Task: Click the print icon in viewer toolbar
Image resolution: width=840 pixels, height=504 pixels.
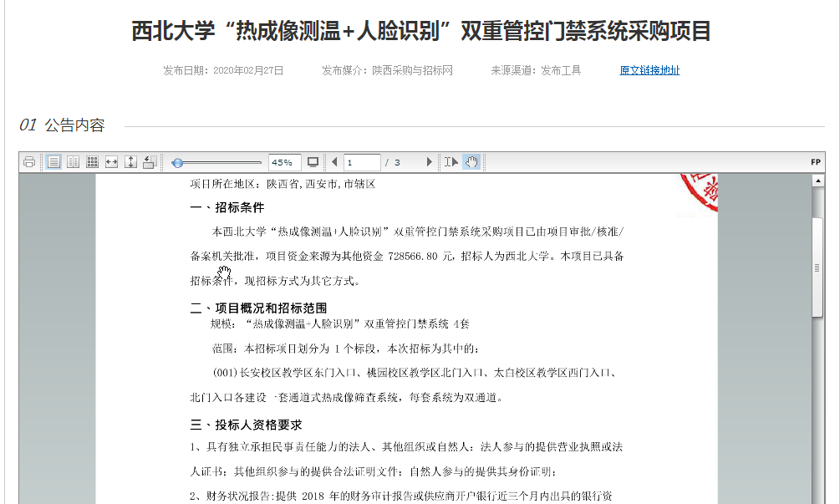Action: (29, 162)
